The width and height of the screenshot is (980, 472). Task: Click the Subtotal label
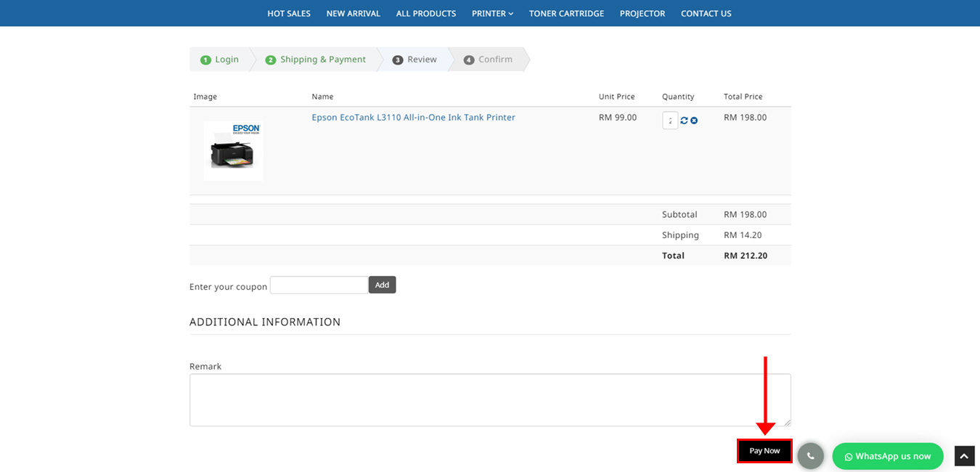point(679,215)
